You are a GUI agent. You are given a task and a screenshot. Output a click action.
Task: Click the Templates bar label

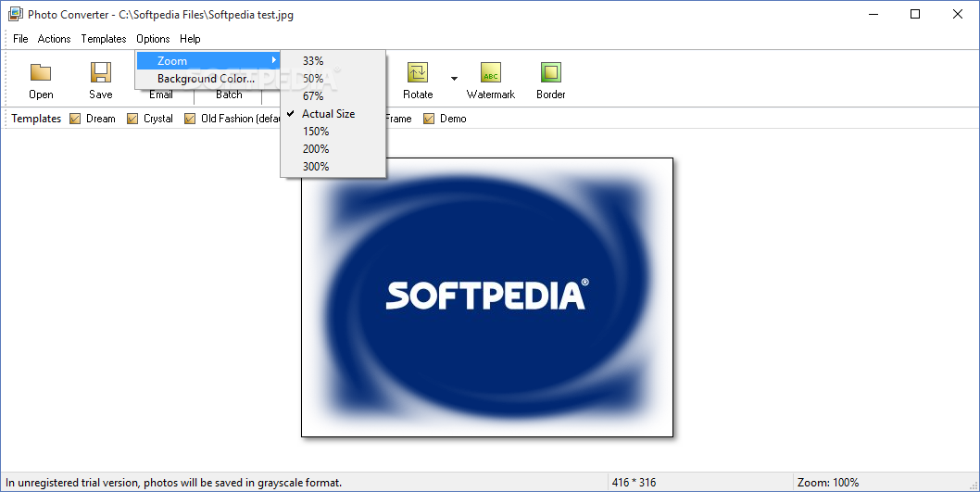click(36, 119)
